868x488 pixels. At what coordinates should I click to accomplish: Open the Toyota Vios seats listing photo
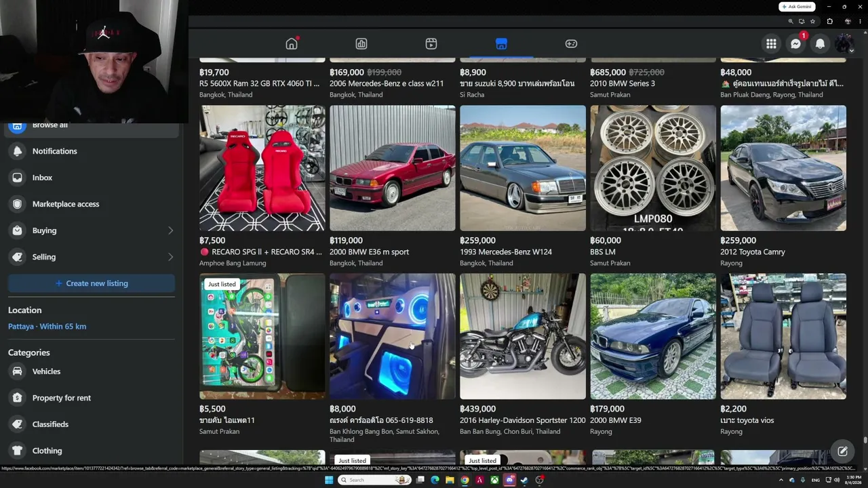(x=783, y=337)
